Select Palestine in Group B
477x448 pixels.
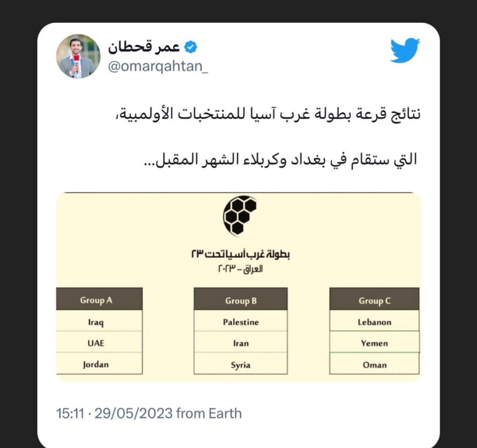pos(241,321)
